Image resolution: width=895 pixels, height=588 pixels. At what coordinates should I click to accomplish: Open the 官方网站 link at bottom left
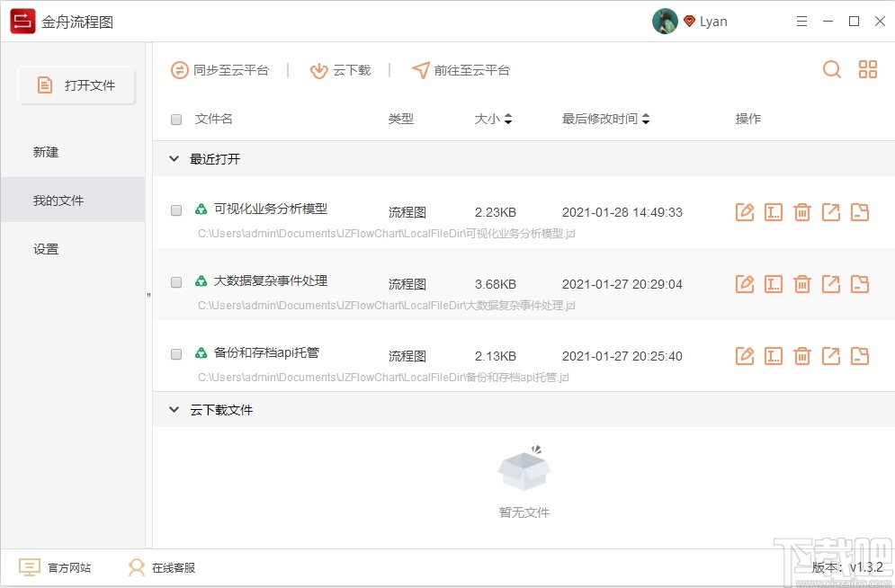click(x=54, y=567)
